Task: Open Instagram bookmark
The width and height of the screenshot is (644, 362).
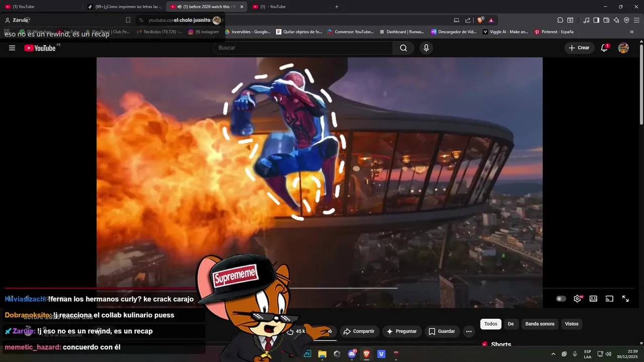Action: click(204, 32)
